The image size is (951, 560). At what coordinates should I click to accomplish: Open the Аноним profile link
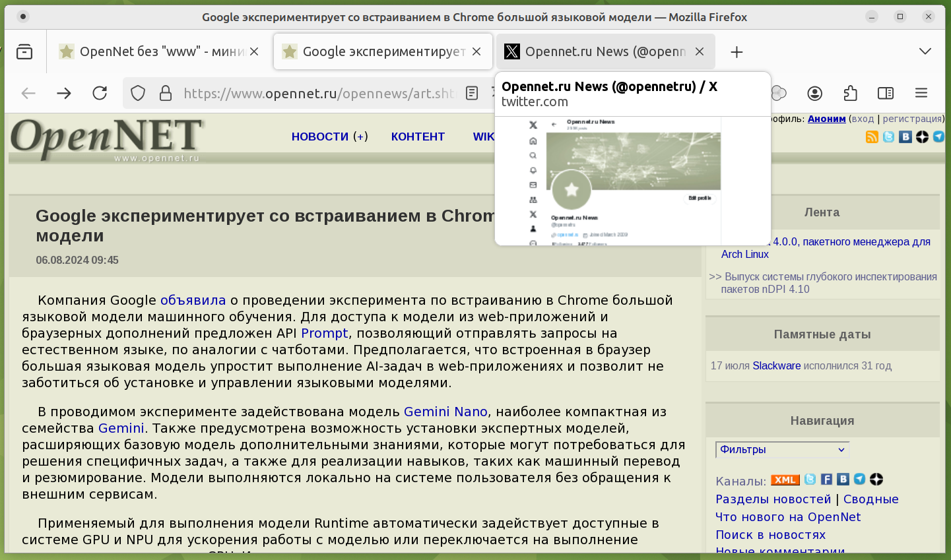826,119
